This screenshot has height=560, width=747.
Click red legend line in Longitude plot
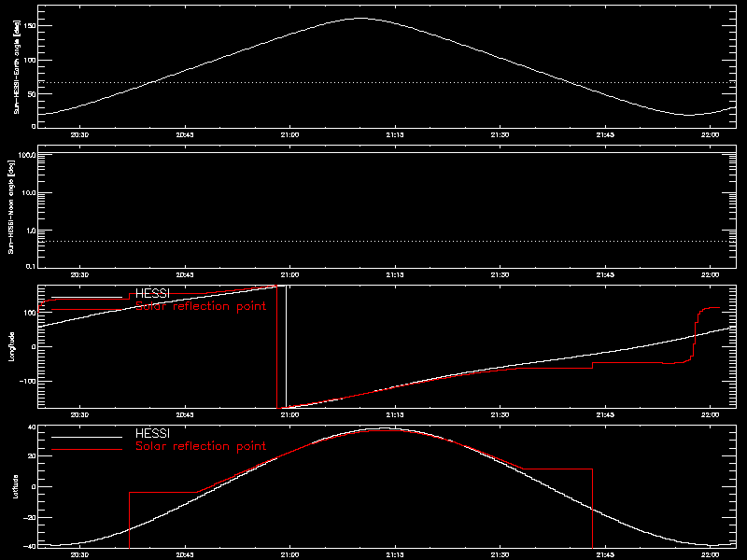tap(87, 310)
